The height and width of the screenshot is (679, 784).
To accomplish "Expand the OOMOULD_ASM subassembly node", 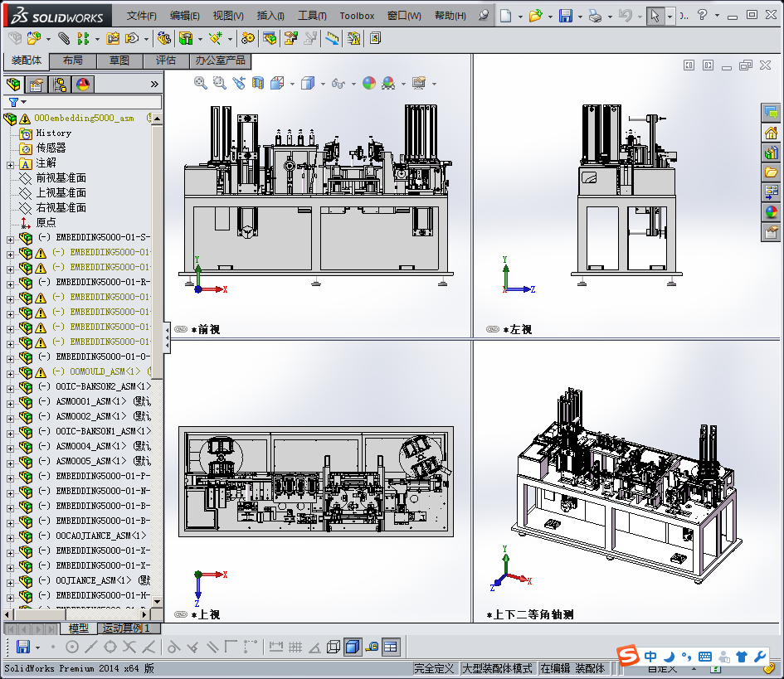I will [11, 372].
